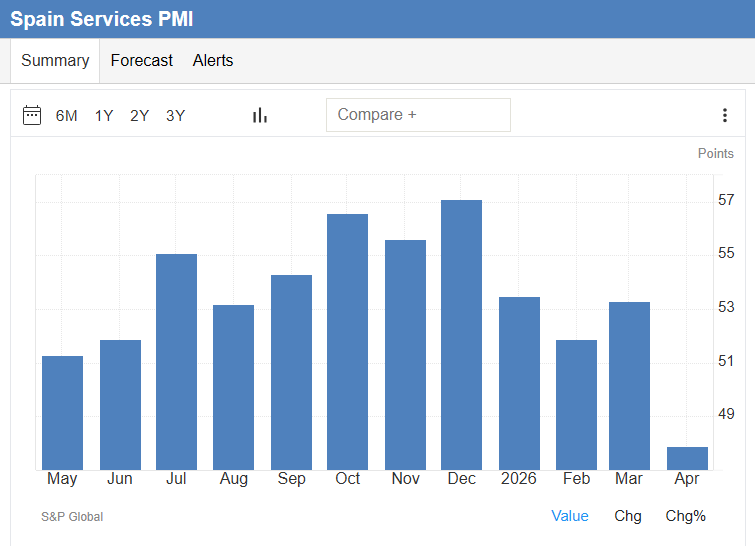Click the Feb bar in the chart

point(576,405)
